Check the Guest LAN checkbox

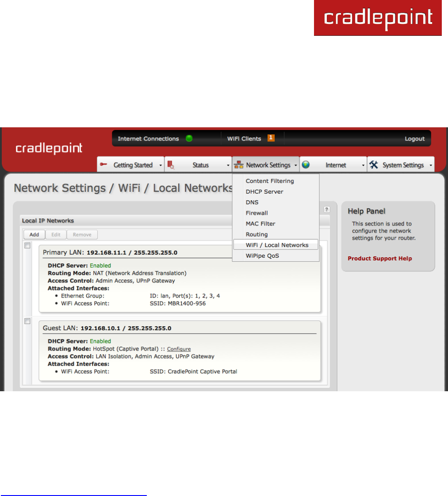27,321
